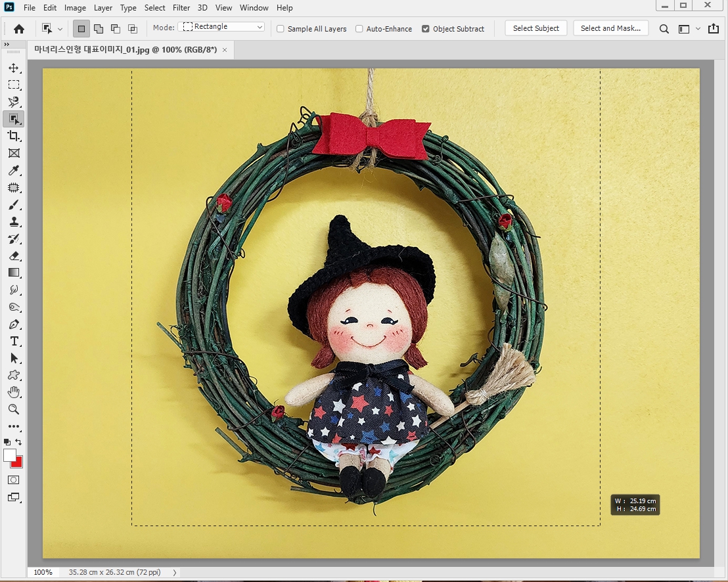Choose Intersect with selection mode
Screen dimensions: 728x582
click(x=133, y=29)
